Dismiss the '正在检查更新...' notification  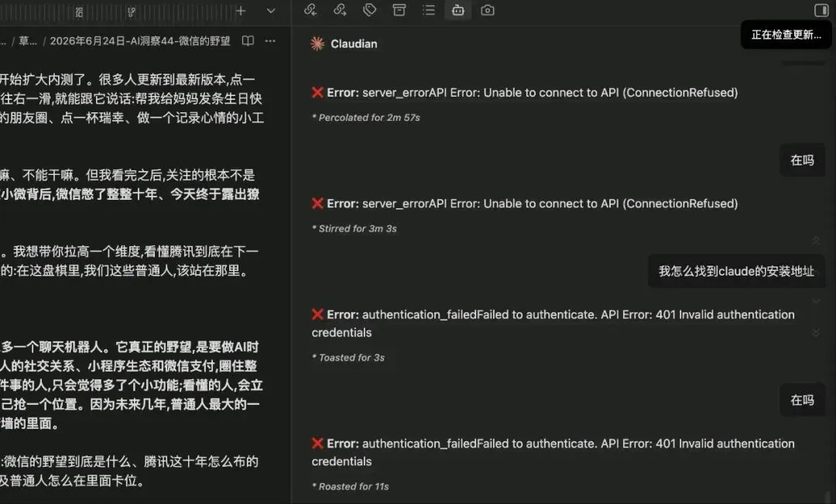click(786, 35)
